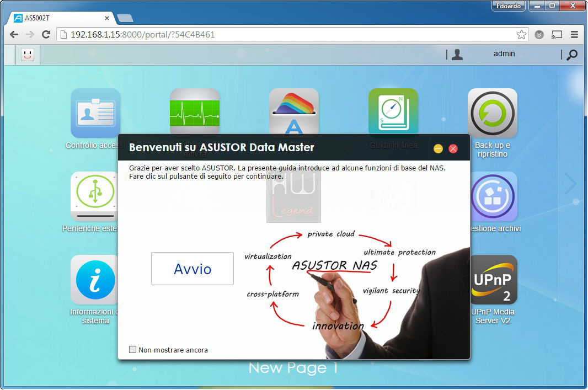Bookmark page with the star icon
This screenshot has width=588, height=390.
point(521,35)
